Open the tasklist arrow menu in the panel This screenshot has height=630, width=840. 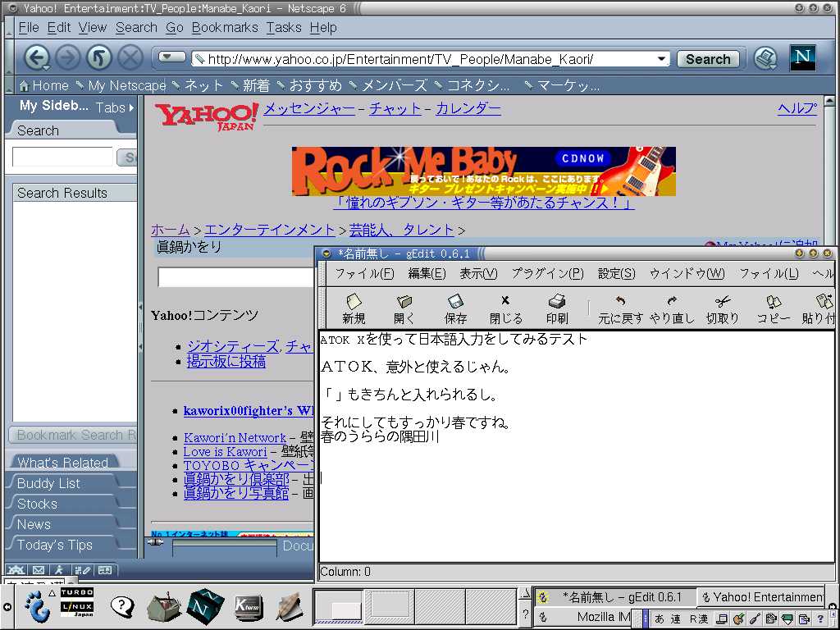click(x=525, y=594)
